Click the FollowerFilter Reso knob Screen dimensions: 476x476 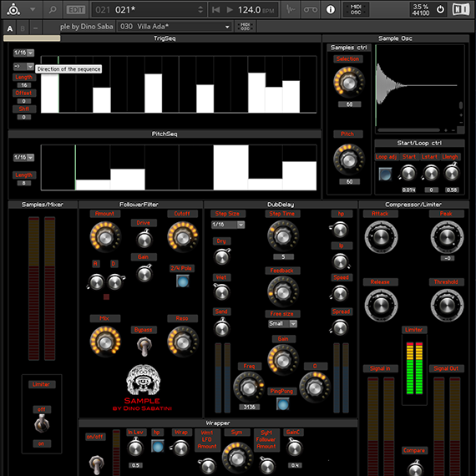182,342
